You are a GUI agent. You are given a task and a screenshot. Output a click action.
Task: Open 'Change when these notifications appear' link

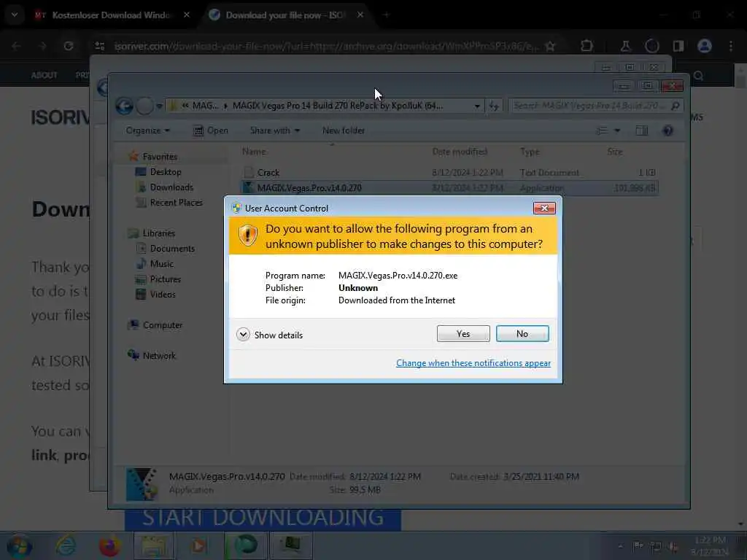[x=473, y=363]
